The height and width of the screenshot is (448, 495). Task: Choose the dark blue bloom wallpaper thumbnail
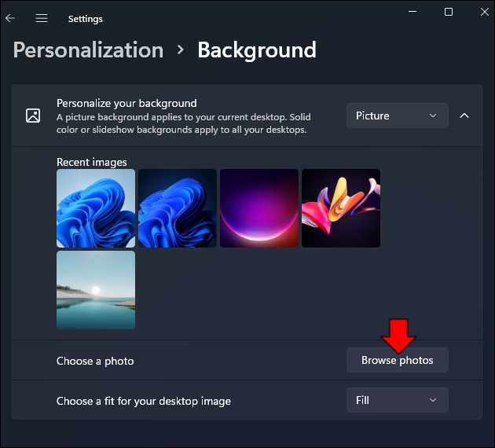click(178, 208)
